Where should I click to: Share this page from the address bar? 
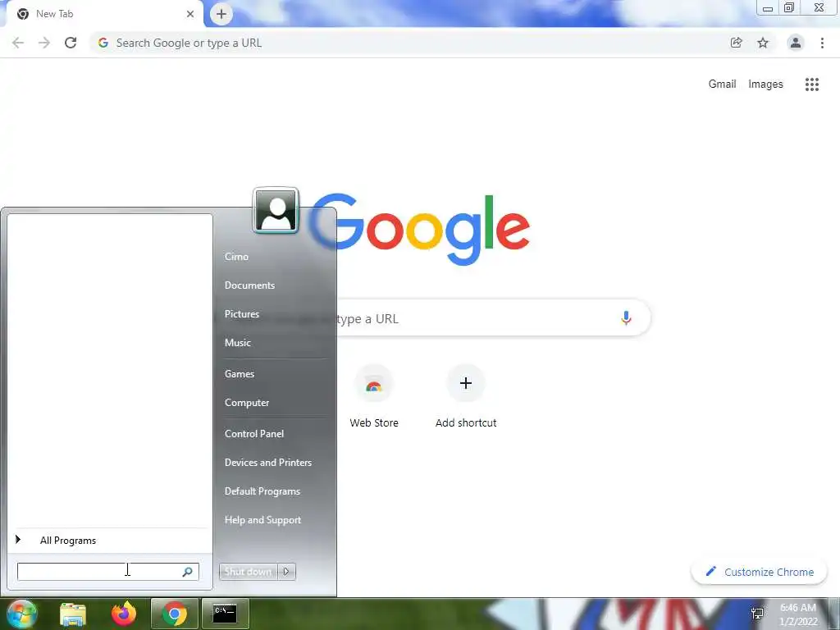pos(737,43)
